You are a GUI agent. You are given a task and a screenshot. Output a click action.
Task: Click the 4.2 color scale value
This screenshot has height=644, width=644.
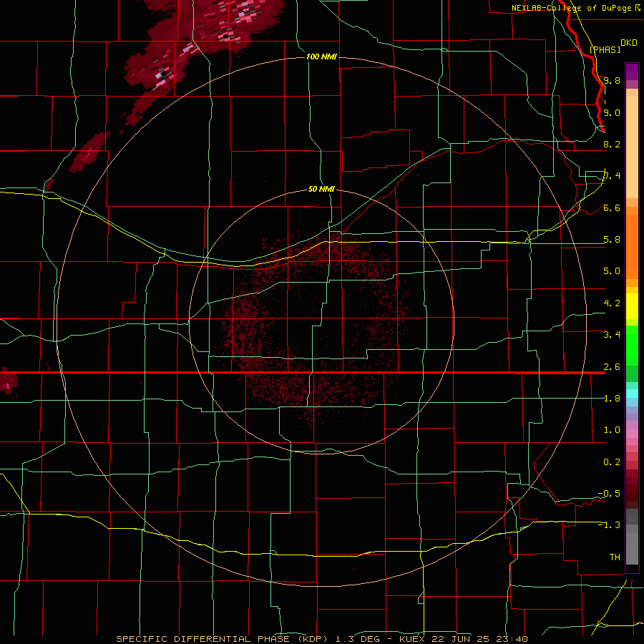(612, 303)
